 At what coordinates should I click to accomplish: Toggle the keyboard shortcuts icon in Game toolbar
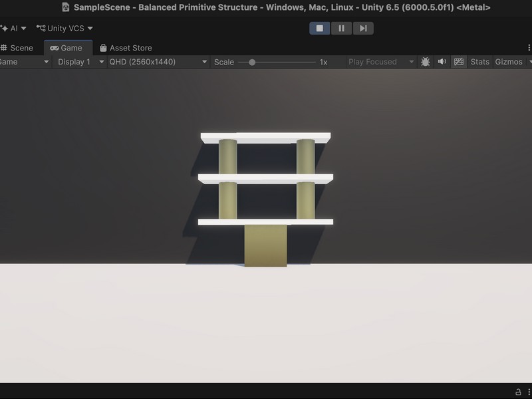[459, 62]
